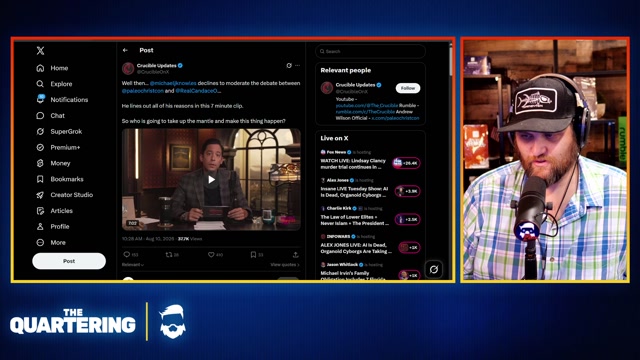Open the Creator Studio icon
The width and height of the screenshot is (640, 360).
tap(40, 195)
